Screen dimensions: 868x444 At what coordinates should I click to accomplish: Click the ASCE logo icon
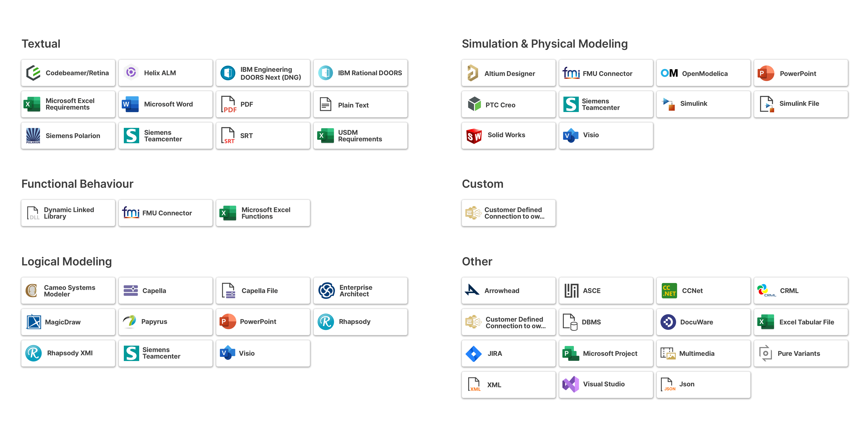coord(572,290)
